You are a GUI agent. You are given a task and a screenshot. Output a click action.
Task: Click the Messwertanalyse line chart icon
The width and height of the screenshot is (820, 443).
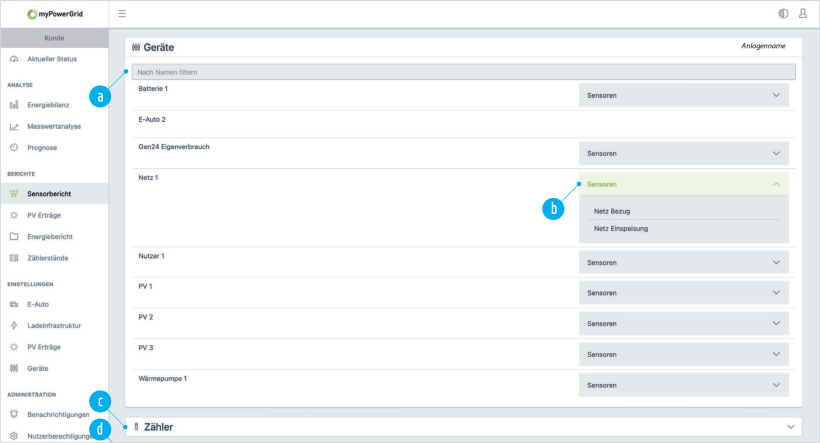[x=14, y=126]
